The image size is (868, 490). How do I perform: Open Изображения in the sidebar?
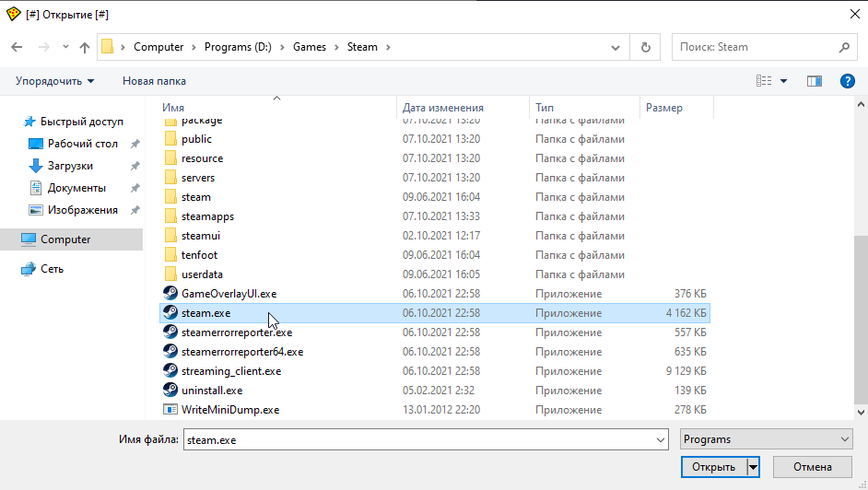click(83, 210)
